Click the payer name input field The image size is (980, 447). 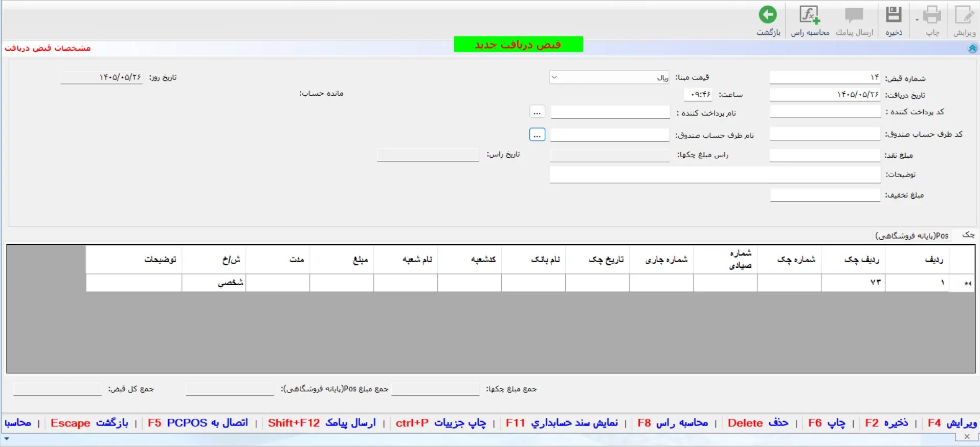coord(610,112)
